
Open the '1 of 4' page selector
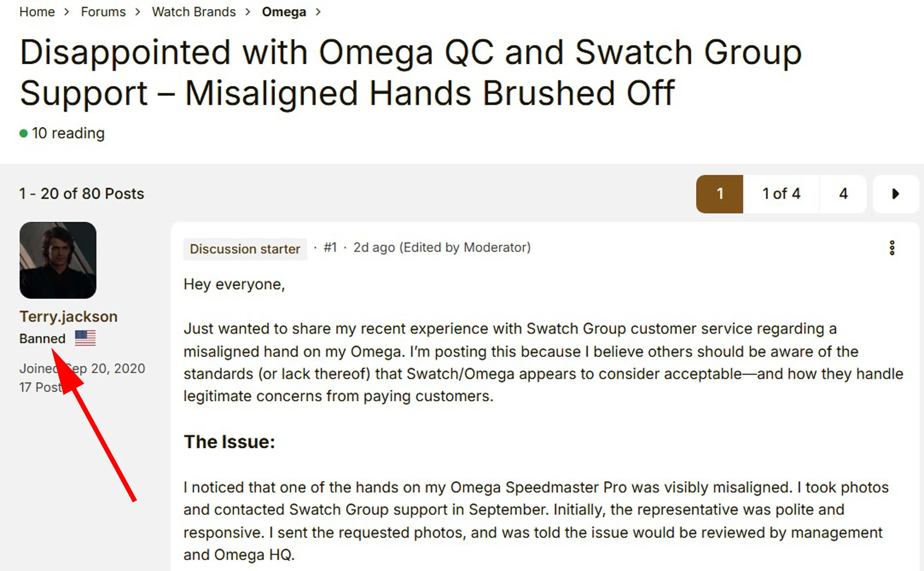click(x=781, y=194)
